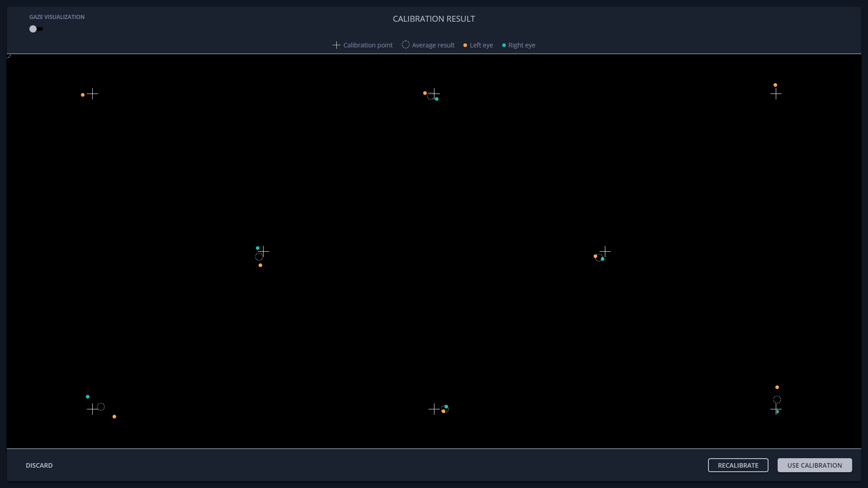Image resolution: width=868 pixels, height=488 pixels.
Task: Click the average result circle above bottom-right cross
Action: pos(777,399)
